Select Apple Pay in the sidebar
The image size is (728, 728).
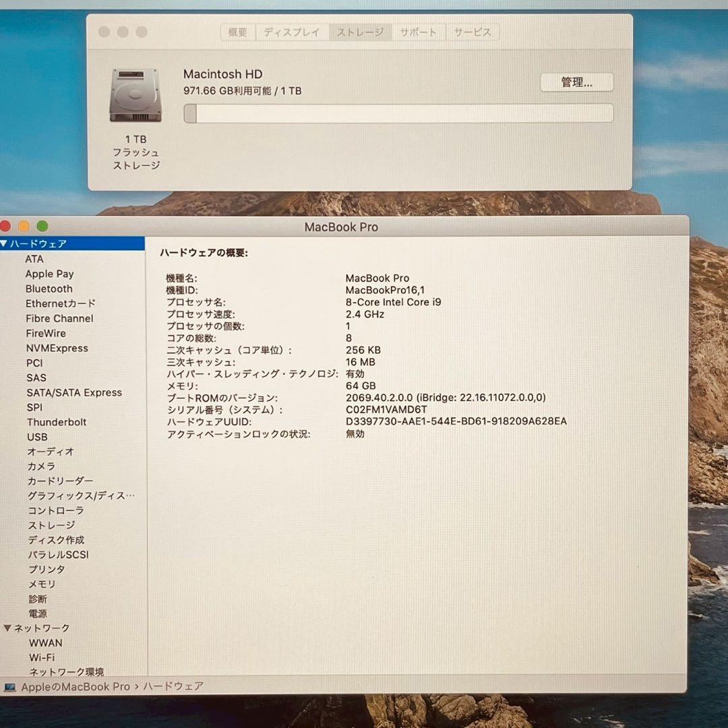tap(49, 274)
